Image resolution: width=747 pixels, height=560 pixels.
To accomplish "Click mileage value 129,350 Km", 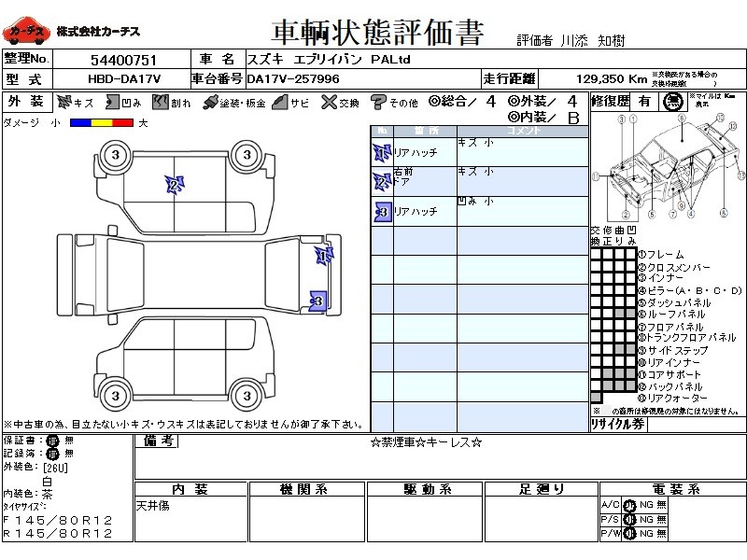I will (612, 79).
